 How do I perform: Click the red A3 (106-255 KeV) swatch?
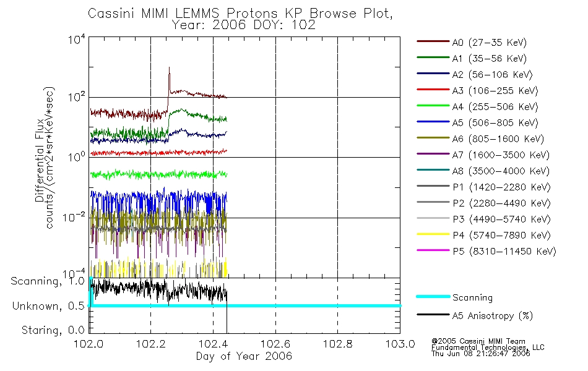pos(433,90)
